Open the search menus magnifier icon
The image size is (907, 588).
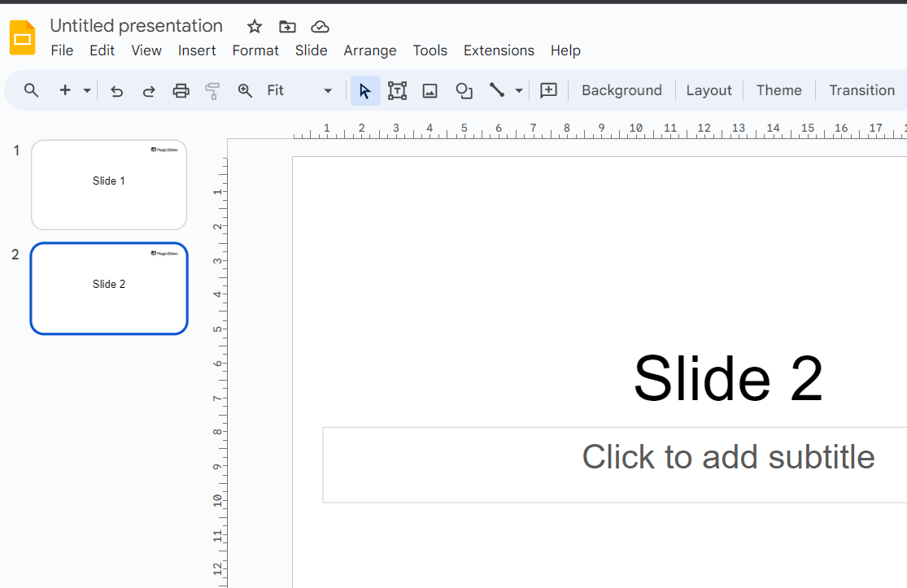pos(31,90)
